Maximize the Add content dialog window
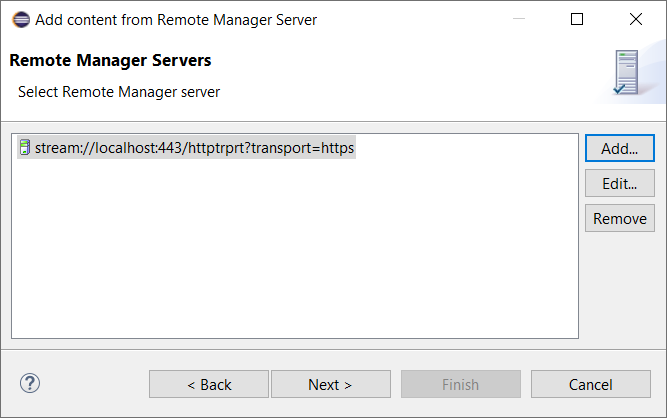Image resolution: width=667 pixels, height=418 pixels. [x=577, y=19]
